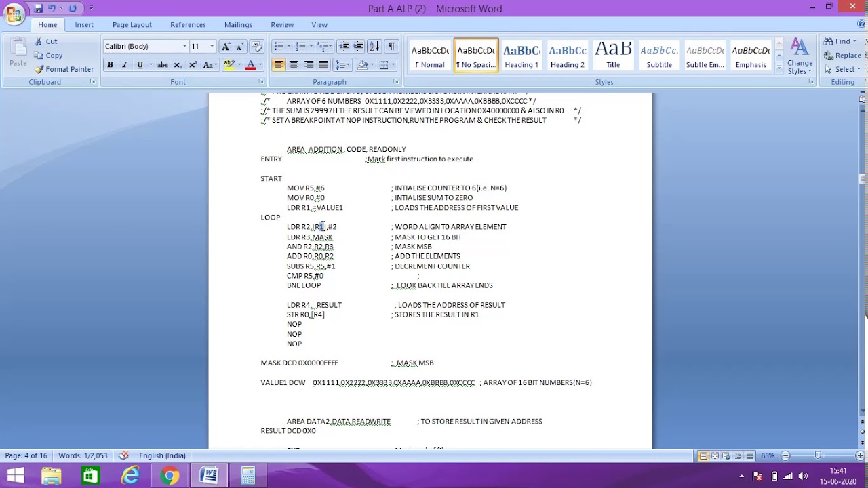
Task: Sort the selected text alphabetically
Action: [375, 47]
